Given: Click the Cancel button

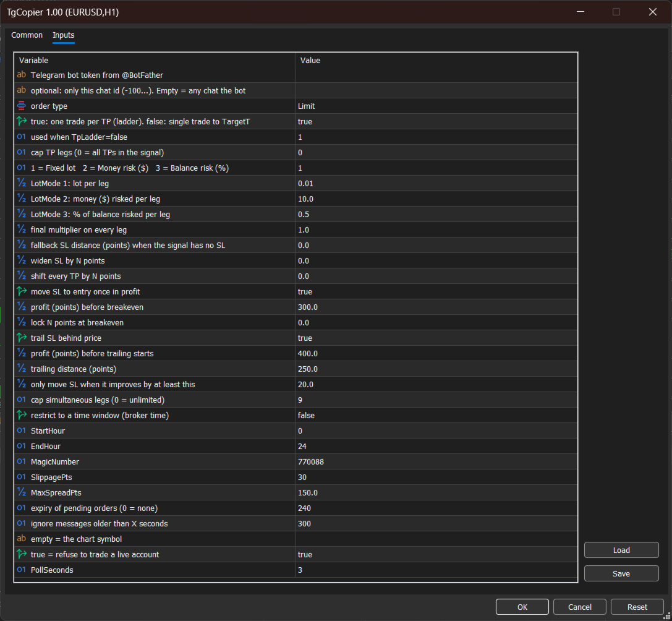Looking at the screenshot, I should pos(579,607).
